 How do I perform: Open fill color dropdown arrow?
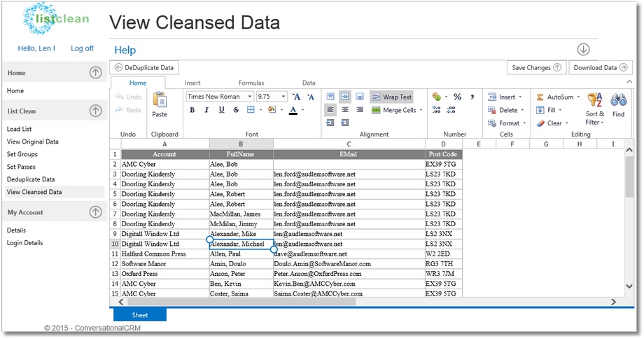pos(281,110)
